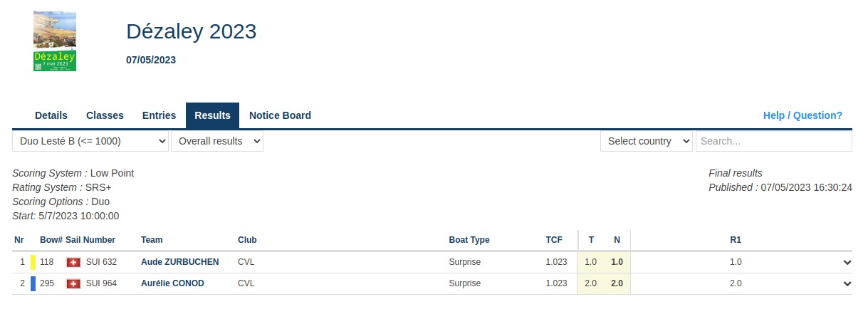
Task: Open Aurélie CONOD team link
Action: 172,283
